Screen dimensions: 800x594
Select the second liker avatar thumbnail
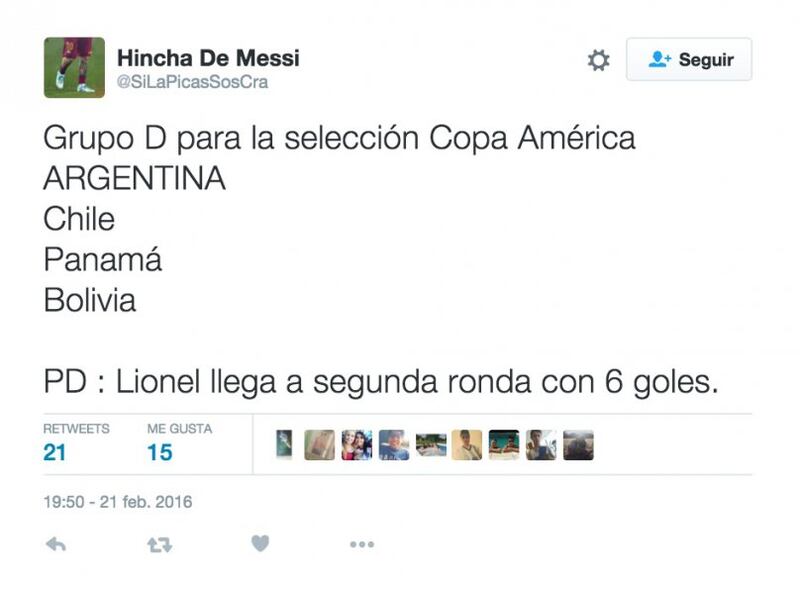click(319, 445)
